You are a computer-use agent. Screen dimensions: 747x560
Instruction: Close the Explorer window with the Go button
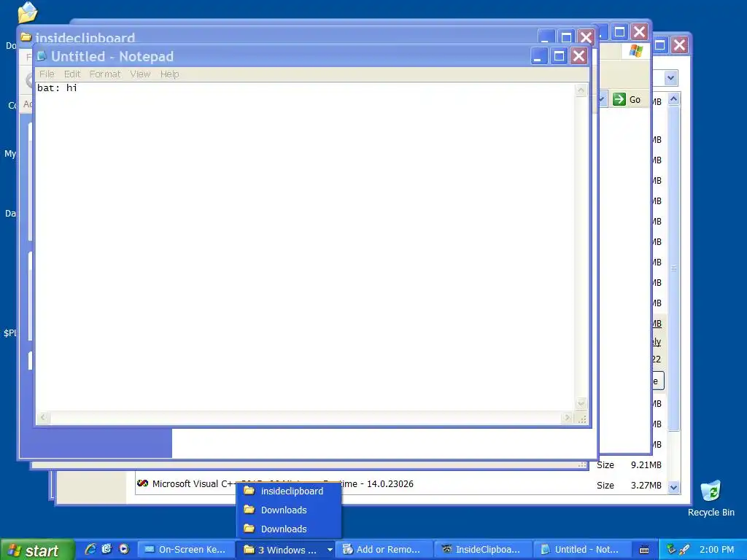(639, 32)
